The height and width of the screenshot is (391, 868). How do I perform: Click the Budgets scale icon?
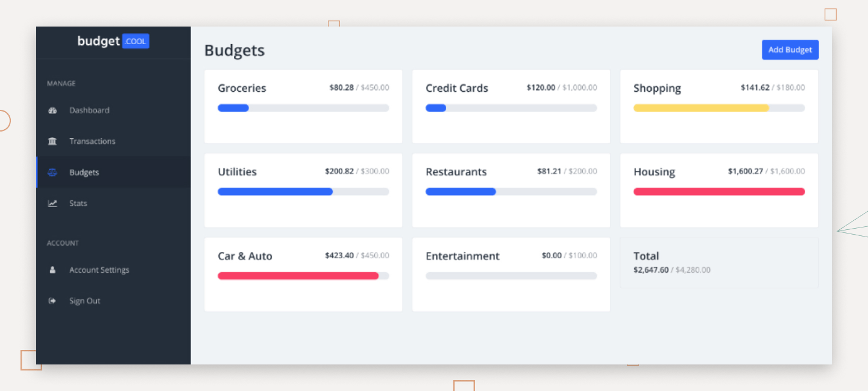pyautogui.click(x=52, y=173)
